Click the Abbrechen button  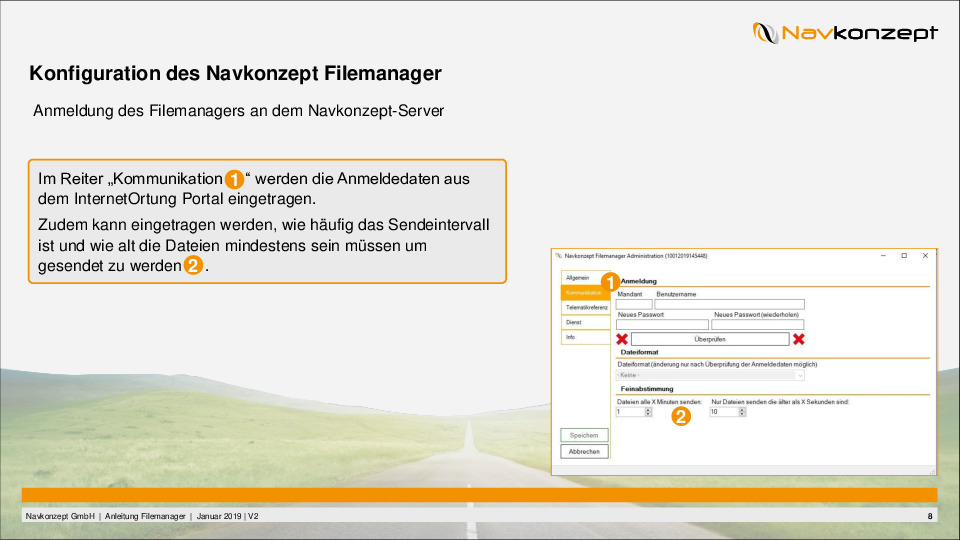[x=583, y=451]
